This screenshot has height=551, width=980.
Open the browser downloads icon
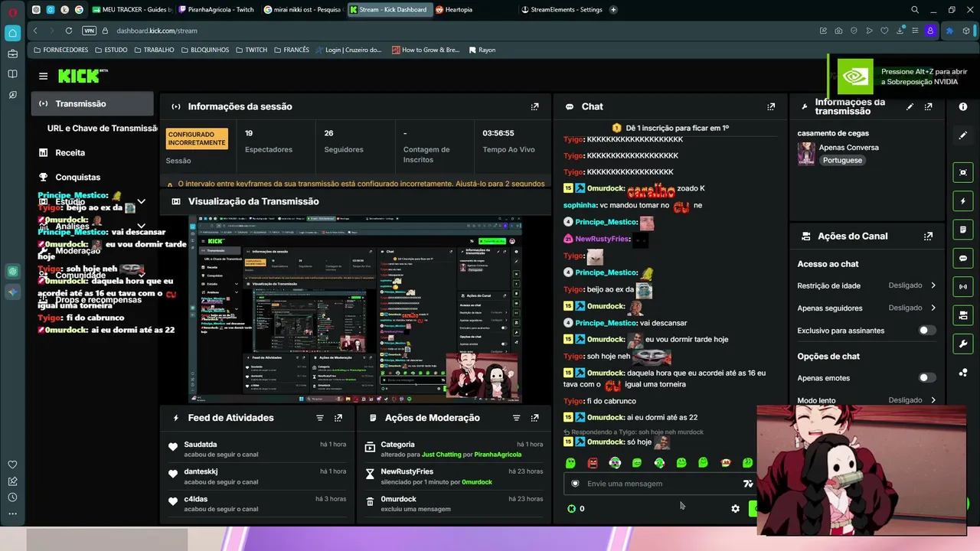[x=900, y=31]
